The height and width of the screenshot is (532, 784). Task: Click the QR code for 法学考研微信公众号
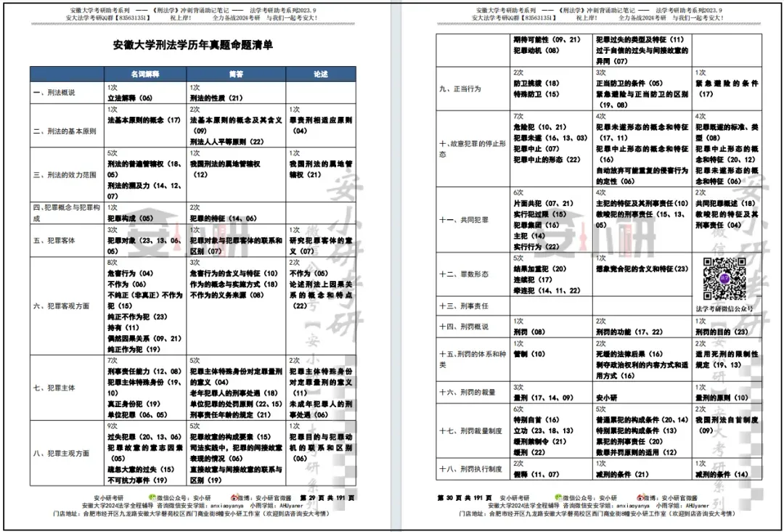coord(724,279)
